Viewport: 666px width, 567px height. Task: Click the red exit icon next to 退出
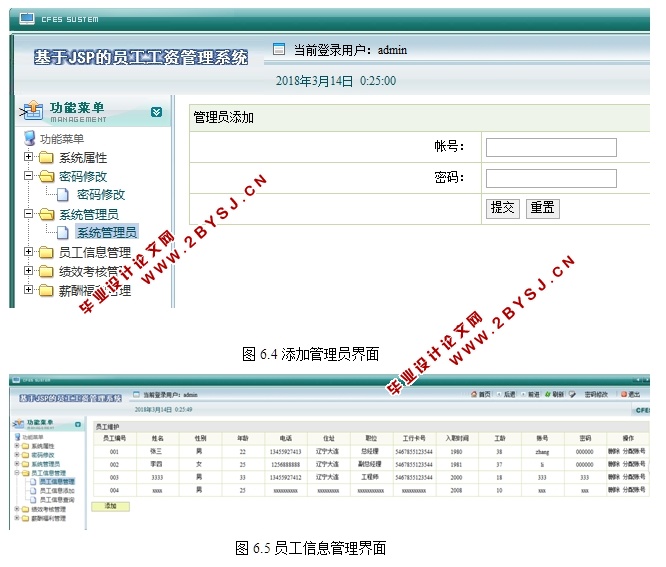pyautogui.click(x=624, y=395)
